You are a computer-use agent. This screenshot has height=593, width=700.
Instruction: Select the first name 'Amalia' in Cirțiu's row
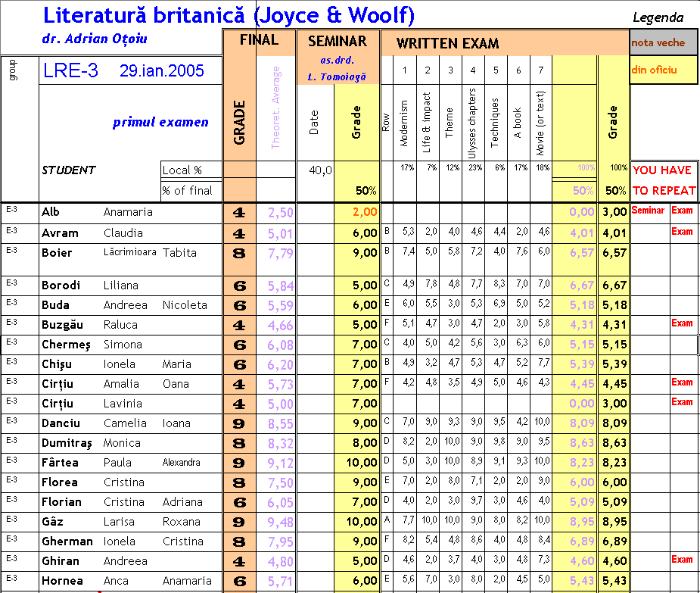tap(121, 384)
